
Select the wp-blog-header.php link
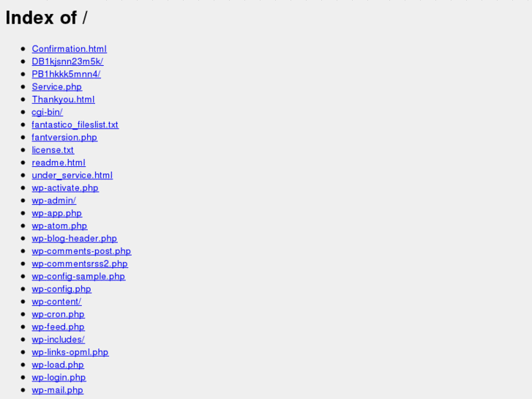(x=75, y=239)
